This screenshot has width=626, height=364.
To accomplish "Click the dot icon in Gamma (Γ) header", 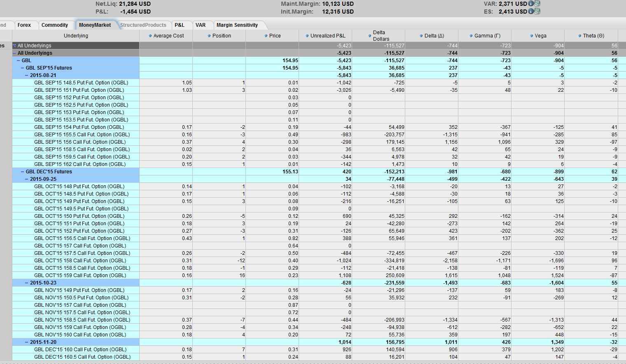I will click(x=471, y=36).
